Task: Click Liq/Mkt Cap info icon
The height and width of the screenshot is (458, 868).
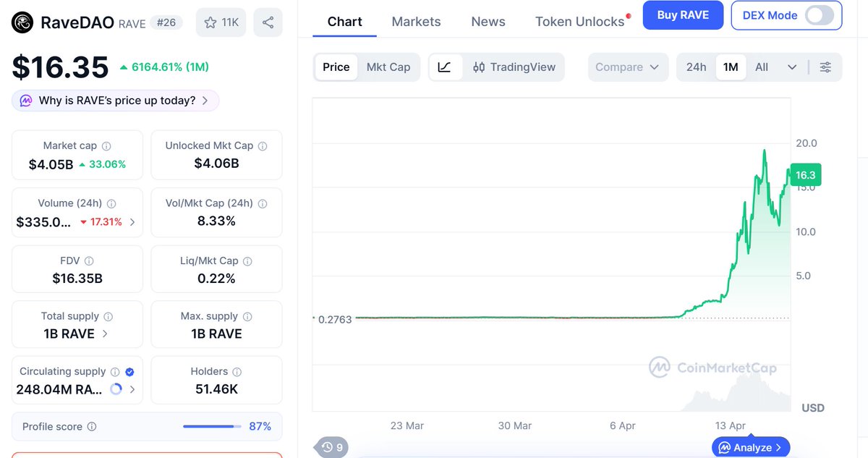Action: pyautogui.click(x=247, y=260)
